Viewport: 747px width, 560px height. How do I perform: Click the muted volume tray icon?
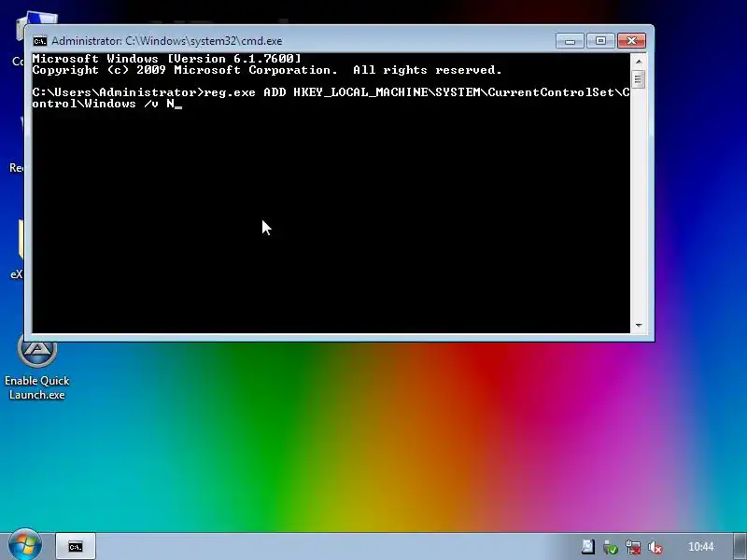click(x=655, y=548)
